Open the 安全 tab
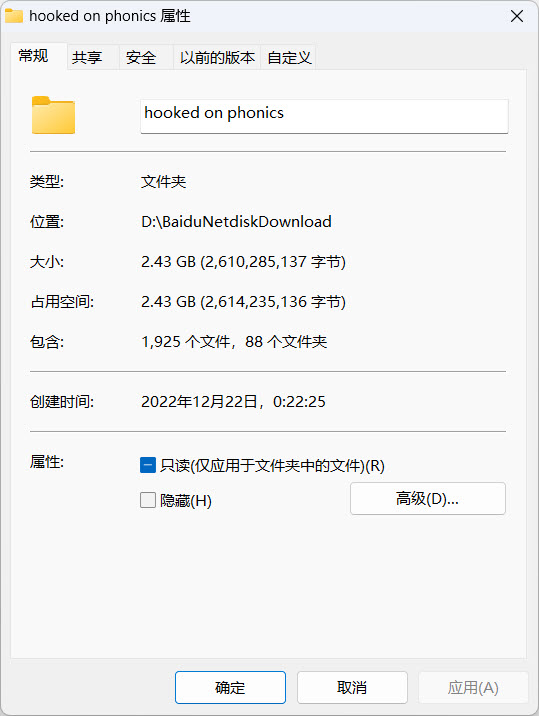The height and width of the screenshot is (716, 539). point(141,58)
